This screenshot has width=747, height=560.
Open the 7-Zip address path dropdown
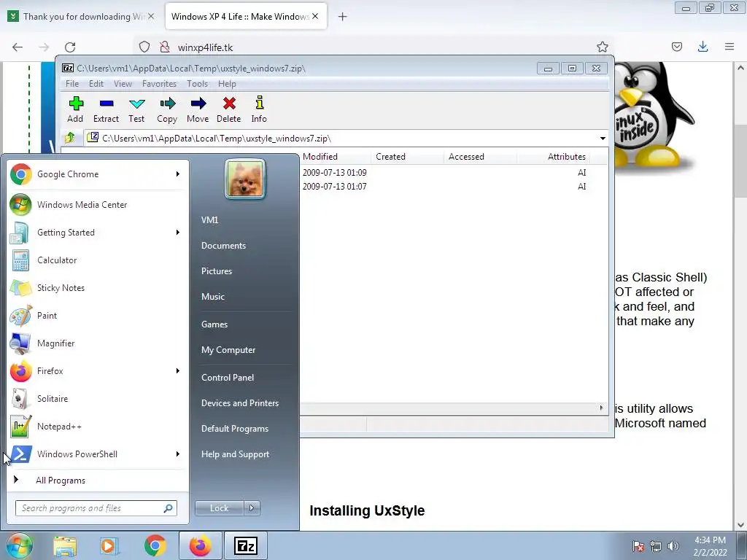coord(603,139)
